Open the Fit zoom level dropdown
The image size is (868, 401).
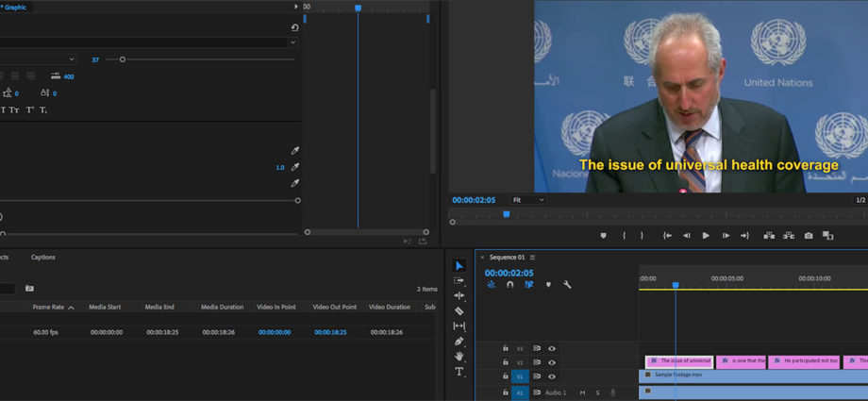pyautogui.click(x=527, y=200)
